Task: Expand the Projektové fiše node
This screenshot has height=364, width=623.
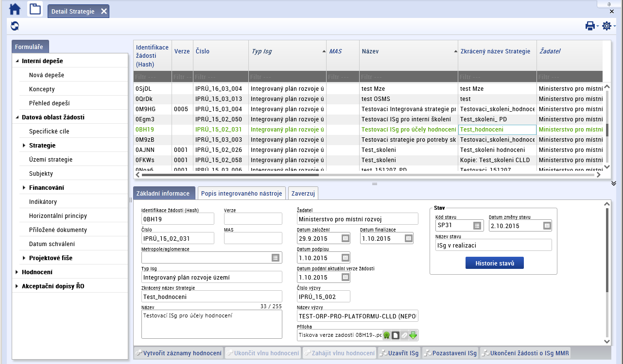Action: click(24, 258)
